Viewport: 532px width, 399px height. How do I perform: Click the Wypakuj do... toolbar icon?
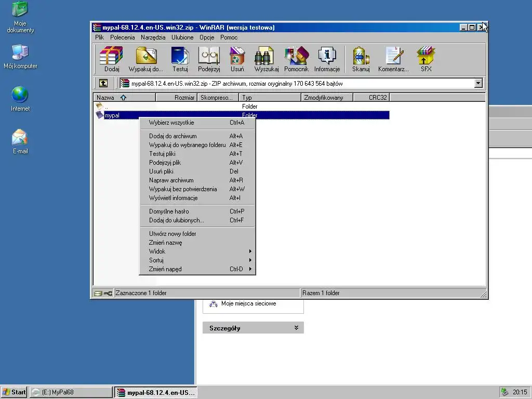coord(146,59)
